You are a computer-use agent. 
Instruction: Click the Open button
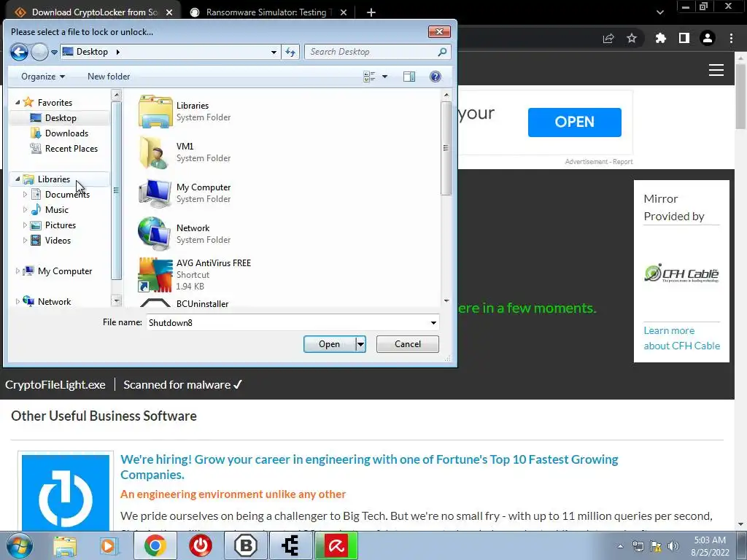click(329, 344)
